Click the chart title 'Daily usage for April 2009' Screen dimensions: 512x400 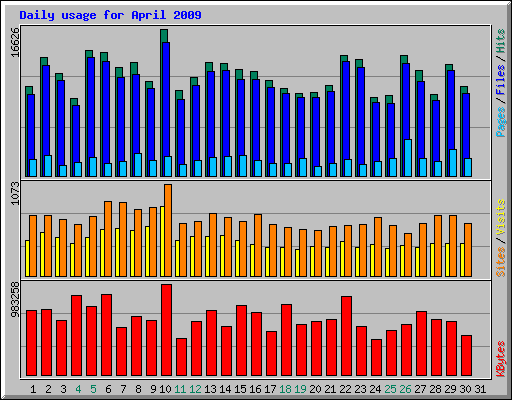pyautogui.click(x=110, y=15)
